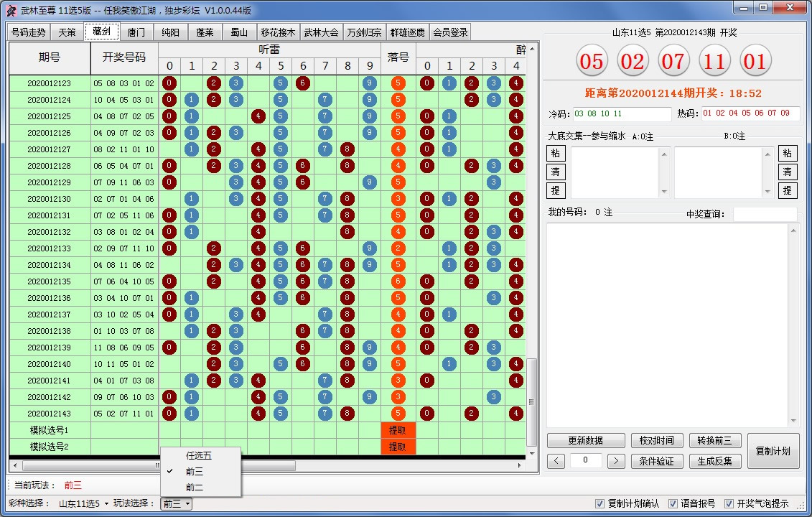Click the 生成反集 generate button
The height and width of the screenshot is (517, 812).
[715, 460]
